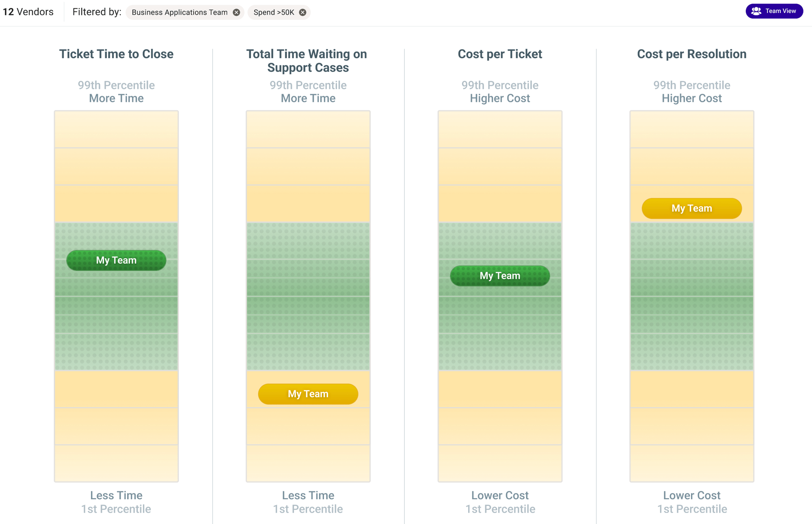Click the top band of Total Time Waiting bar
The image size is (812, 524).
point(308,129)
